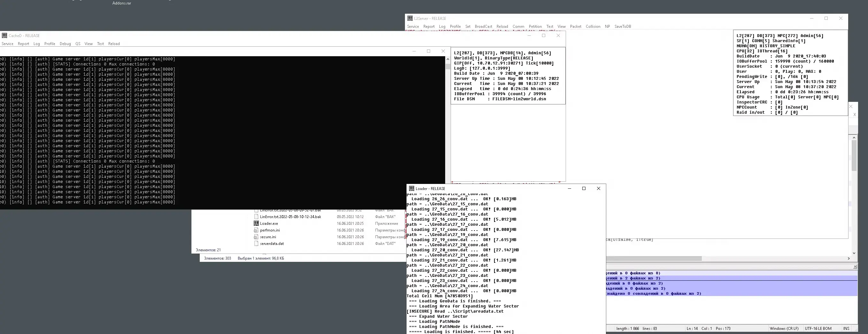
Task: Click 'length : 1 866' status bar entry
Action: click(x=627, y=329)
